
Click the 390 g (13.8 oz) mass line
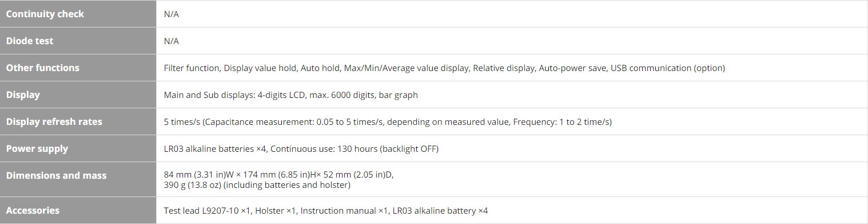[x=257, y=184]
